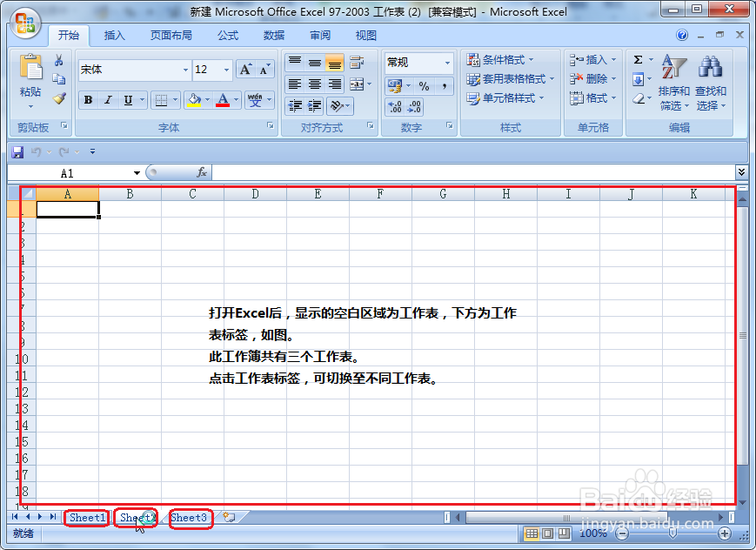
Task: Select the Format Painter brush
Action: point(59,98)
